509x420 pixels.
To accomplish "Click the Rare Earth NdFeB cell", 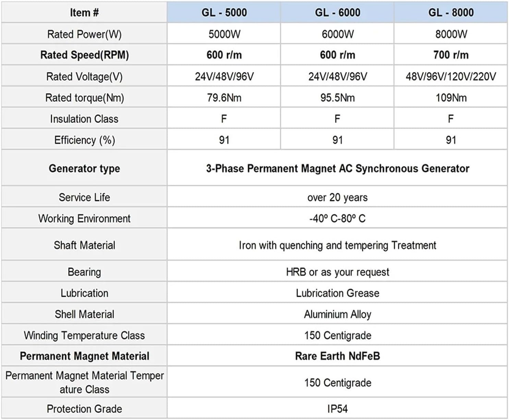I will point(337,356).
